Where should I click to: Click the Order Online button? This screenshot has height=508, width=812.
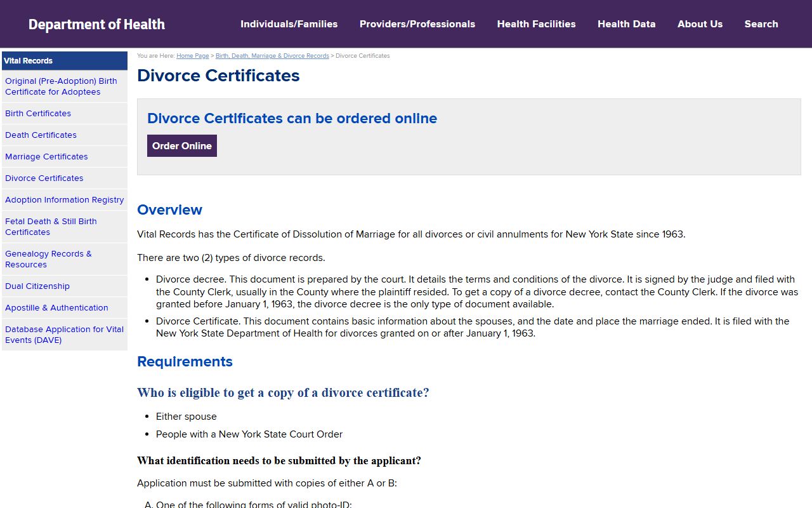[x=182, y=145]
